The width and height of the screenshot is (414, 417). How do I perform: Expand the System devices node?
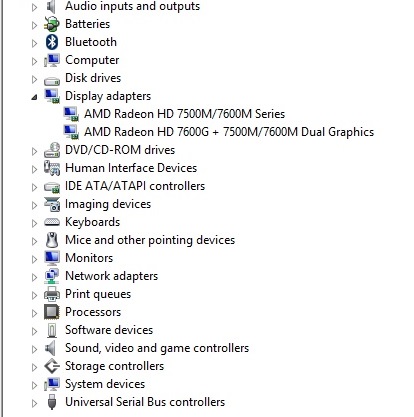tap(34, 385)
